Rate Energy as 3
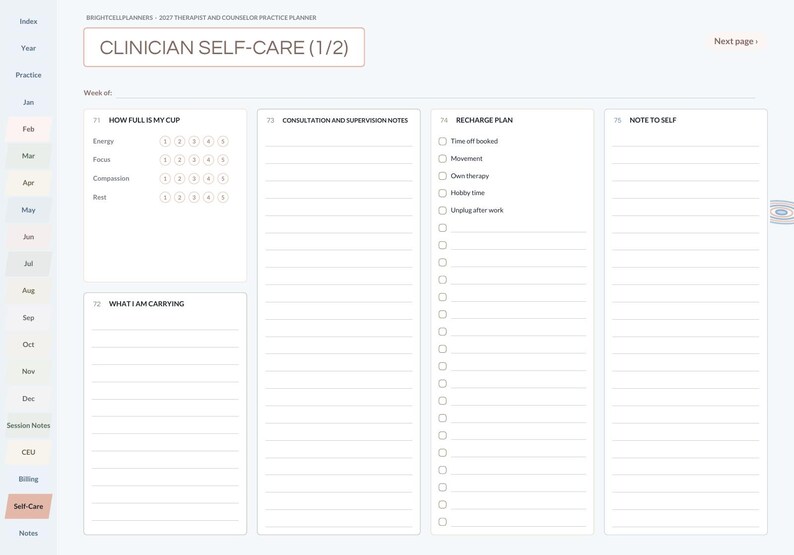 tap(194, 141)
